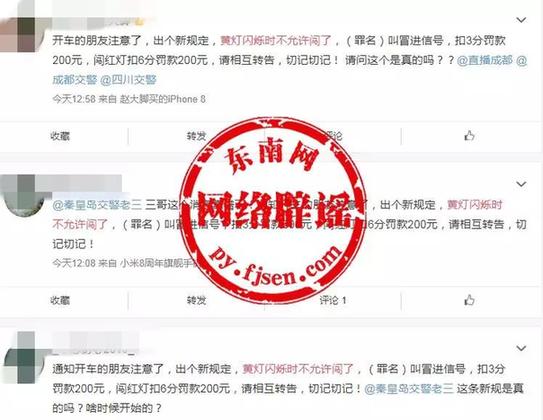The width and height of the screenshot is (543, 420).
Task: Open the 成都交警 mention link
Action: coord(74,80)
